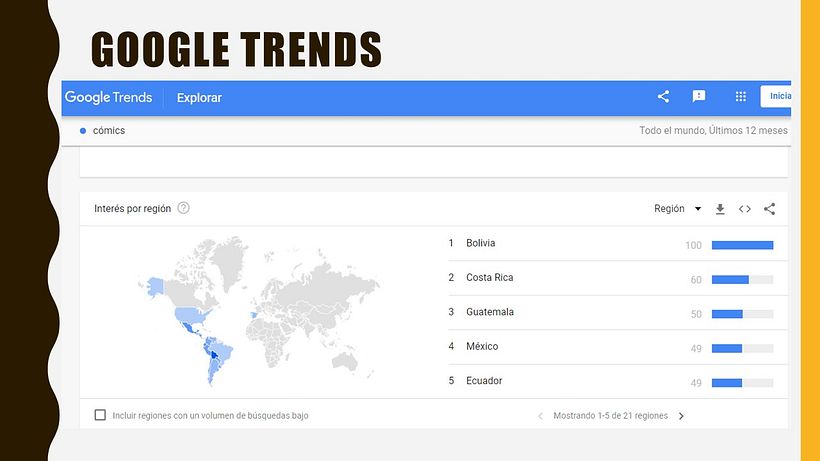This screenshot has height=461, width=820.
Task: Open the embed code icon
Action: (745, 209)
